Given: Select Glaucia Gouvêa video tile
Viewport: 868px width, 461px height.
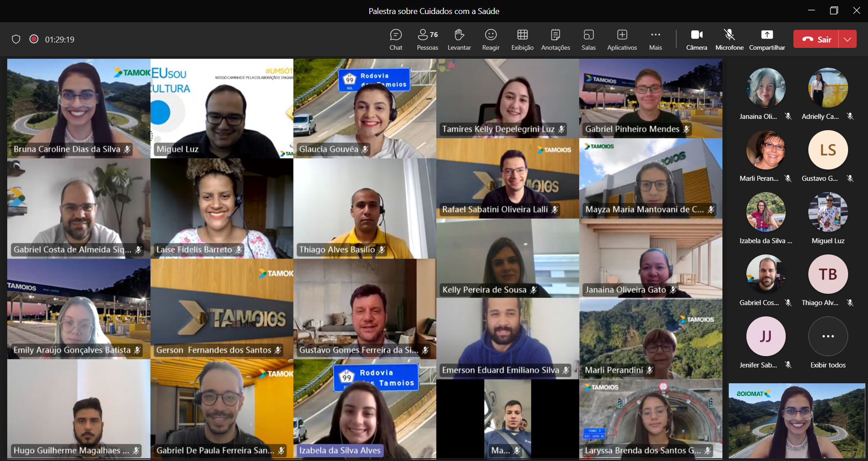Looking at the screenshot, I should (364, 108).
